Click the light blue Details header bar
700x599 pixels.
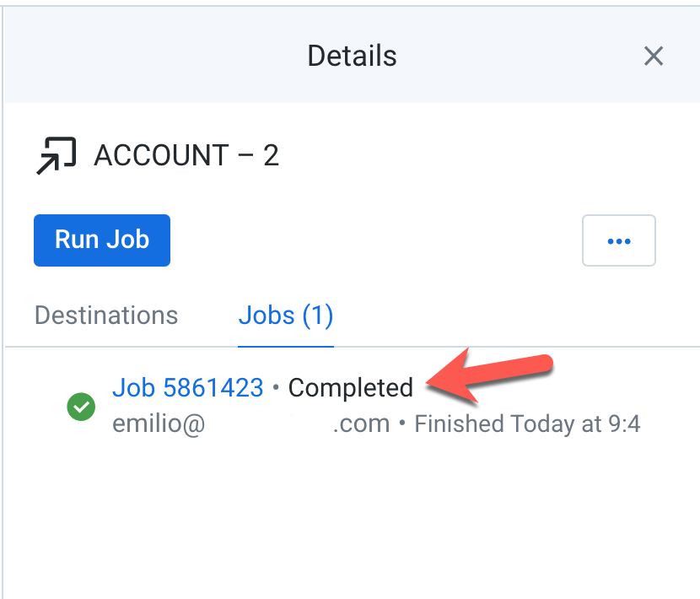click(x=352, y=55)
